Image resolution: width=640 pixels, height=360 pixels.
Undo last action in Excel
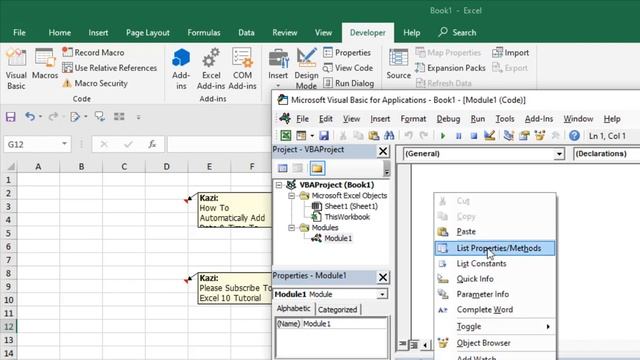coord(30,117)
